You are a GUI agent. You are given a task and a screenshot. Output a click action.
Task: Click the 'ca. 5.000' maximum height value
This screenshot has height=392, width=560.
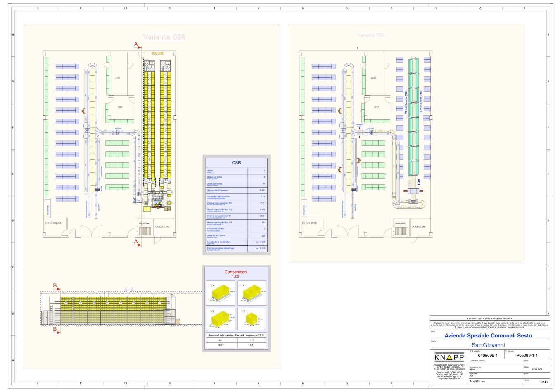[260, 248]
